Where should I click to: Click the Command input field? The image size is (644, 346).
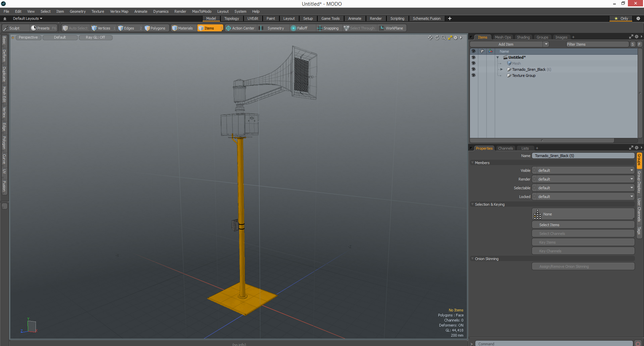click(553, 344)
